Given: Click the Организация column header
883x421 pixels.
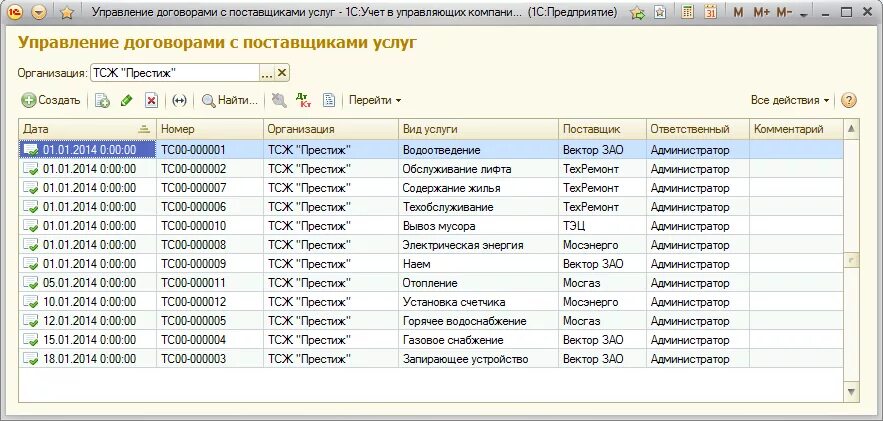Looking at the screenshot, I should click(331, 129).
